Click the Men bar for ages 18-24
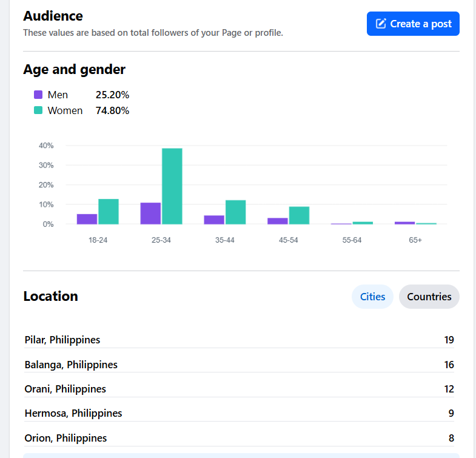 tap(87, 219)
